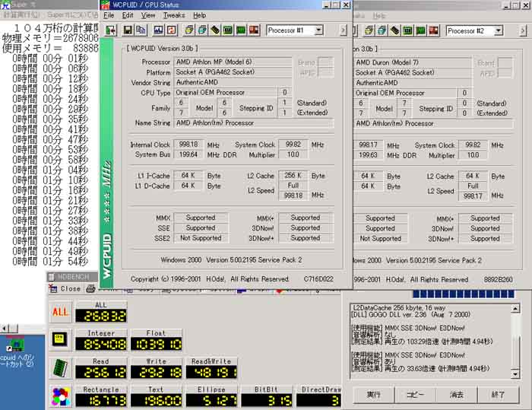Expand the toolbar chevron beside the Processor #1 dropdown
Screen dimensions: 532x410
[344, 30]
